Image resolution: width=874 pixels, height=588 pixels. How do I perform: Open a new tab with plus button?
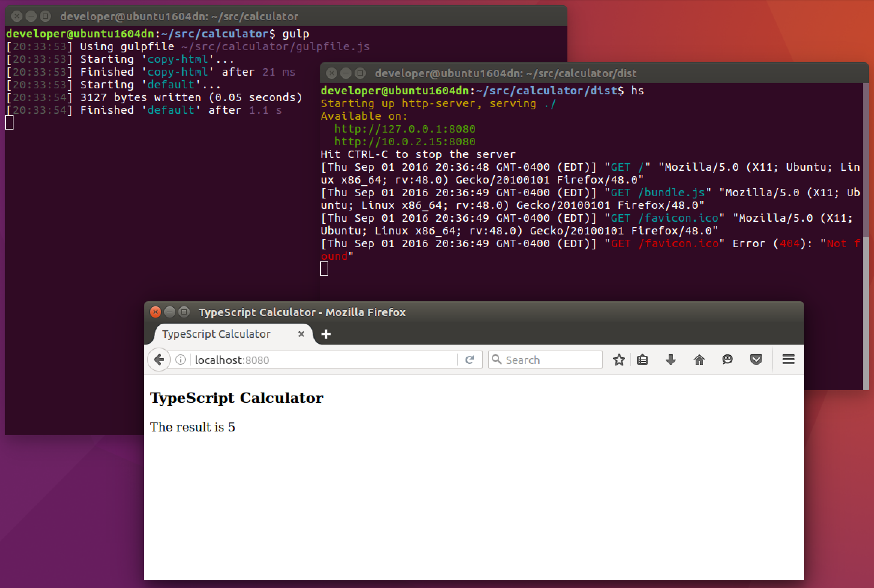point(326,334)
